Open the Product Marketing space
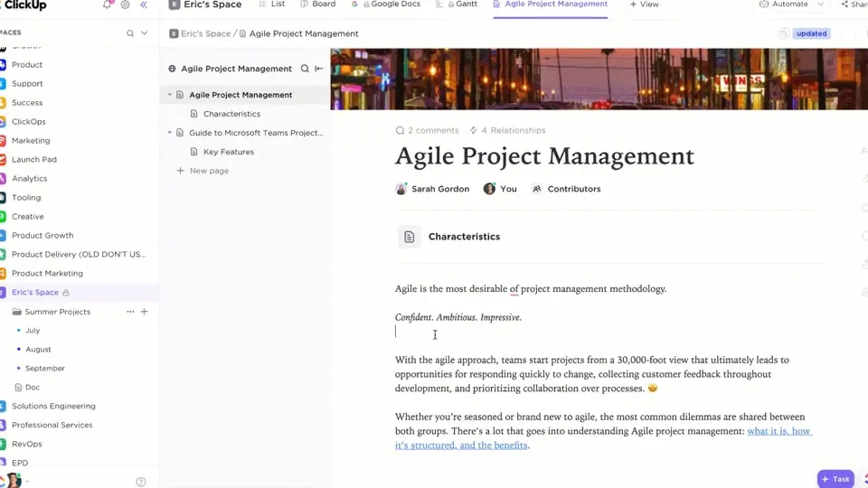 pos(47,273)
